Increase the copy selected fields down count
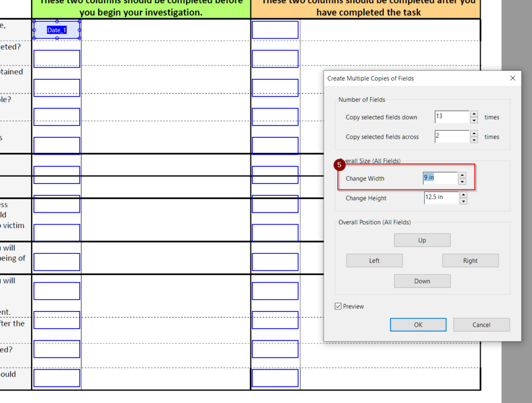The image size is (532, 403). click(474, 114)
